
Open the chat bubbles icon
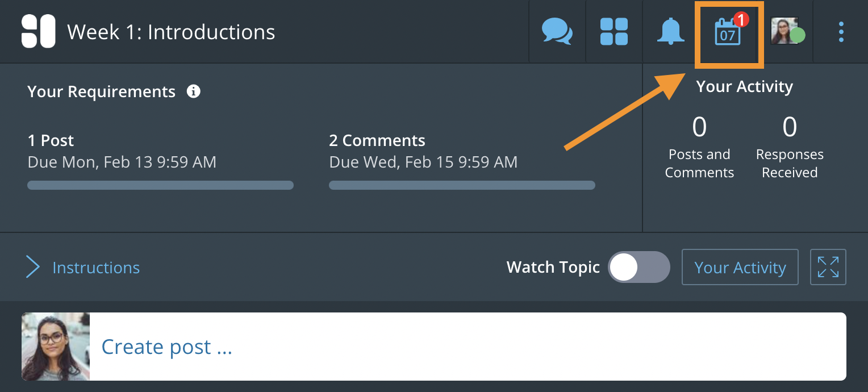tap(557, 31)
